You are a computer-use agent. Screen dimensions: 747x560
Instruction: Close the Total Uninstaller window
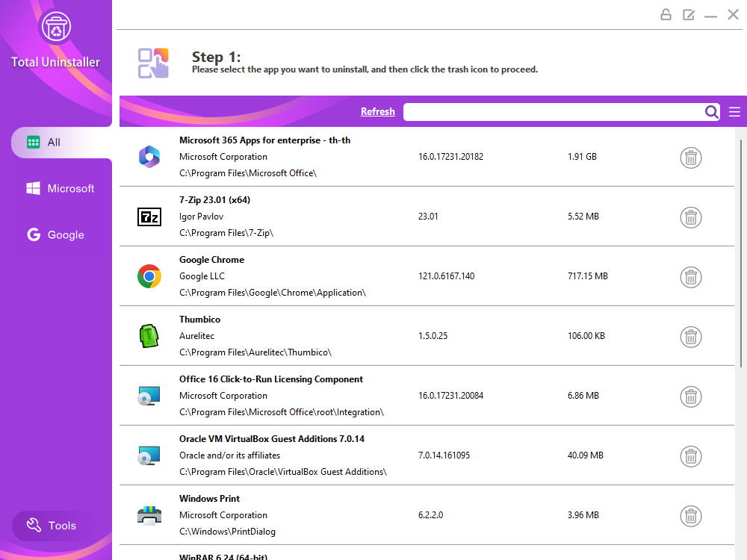point(734,15)
